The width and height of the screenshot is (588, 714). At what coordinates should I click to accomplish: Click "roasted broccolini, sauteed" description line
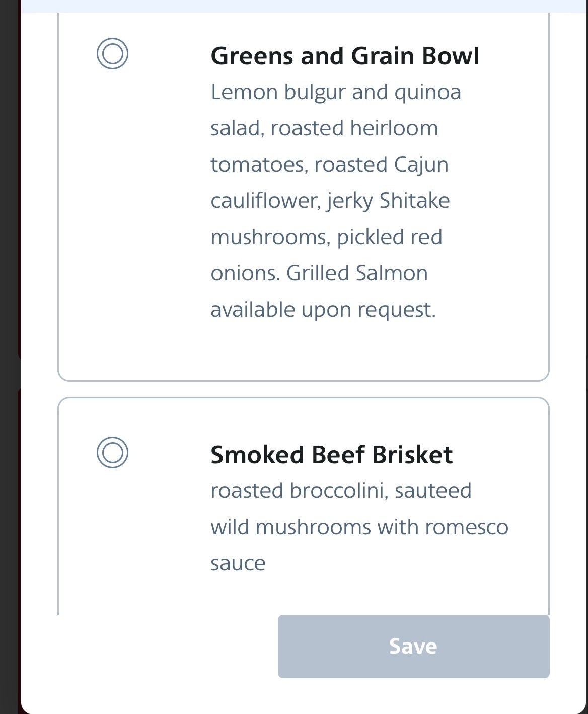pos(341,491)
